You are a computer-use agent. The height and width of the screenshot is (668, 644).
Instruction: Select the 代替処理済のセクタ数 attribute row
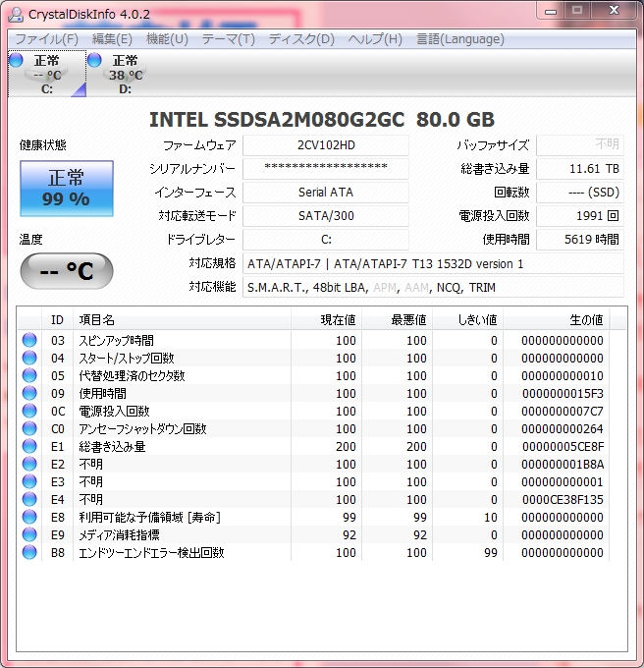pos(132,376)
